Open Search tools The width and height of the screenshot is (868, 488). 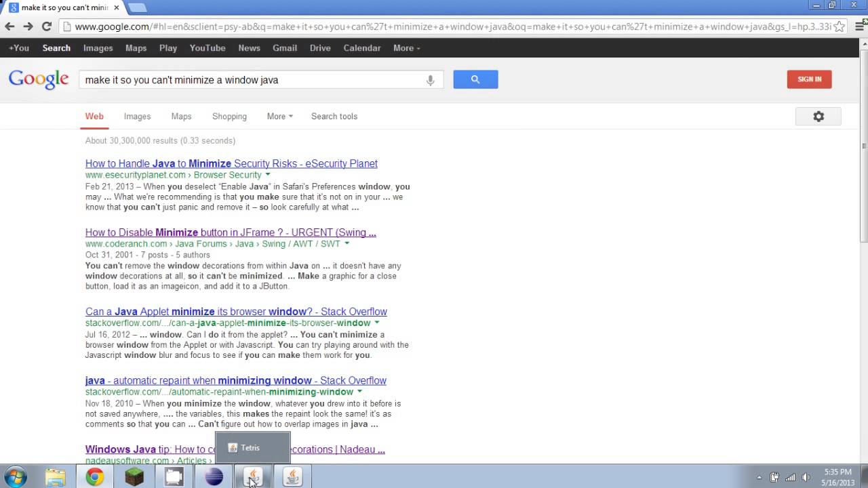pos(334,117)
